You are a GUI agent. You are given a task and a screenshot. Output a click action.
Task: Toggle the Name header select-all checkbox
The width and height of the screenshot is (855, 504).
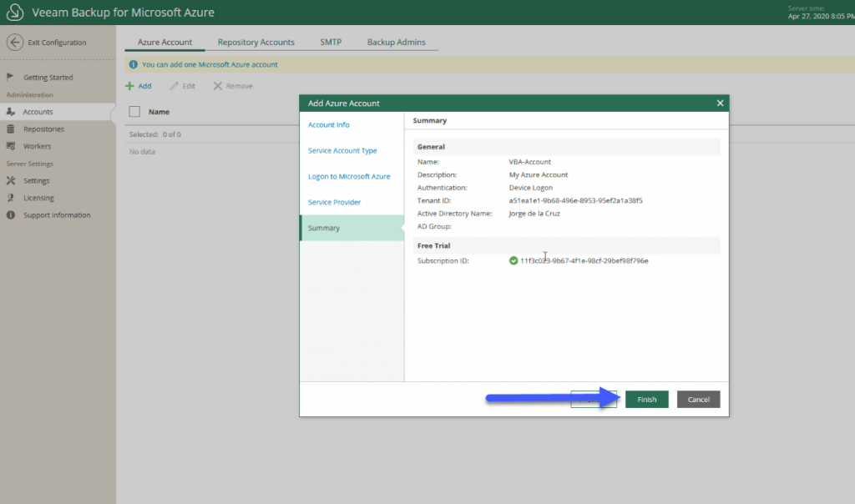click(134, 112)
